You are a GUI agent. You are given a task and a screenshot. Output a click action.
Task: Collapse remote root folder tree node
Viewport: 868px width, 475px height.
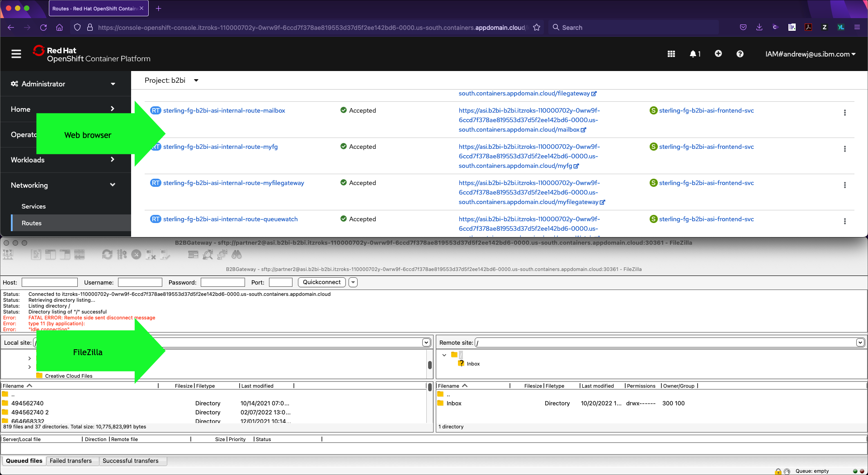tap(444, 355)
